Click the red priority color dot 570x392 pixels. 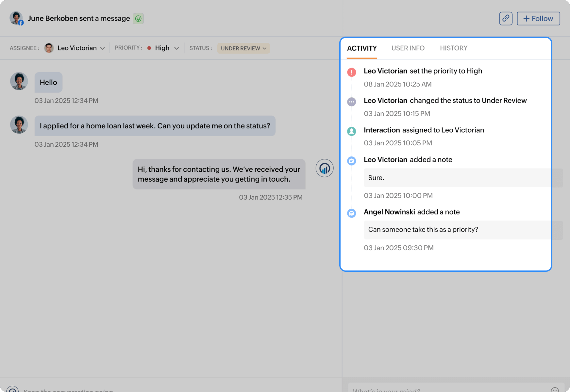[x=149, y=48]
